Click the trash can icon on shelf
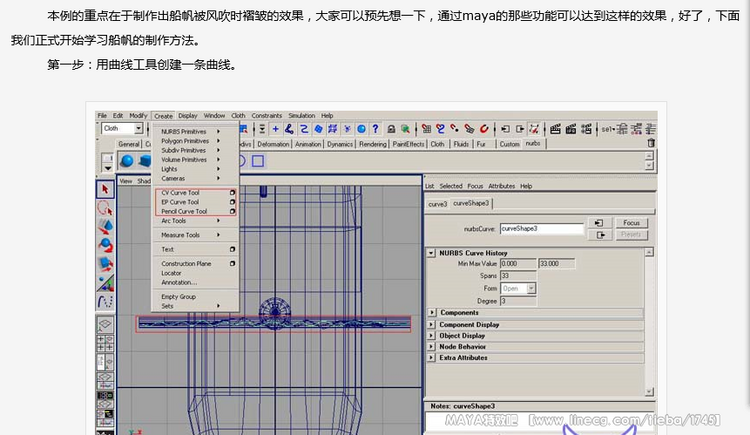 pyautogui.click(x=651, y=144)
